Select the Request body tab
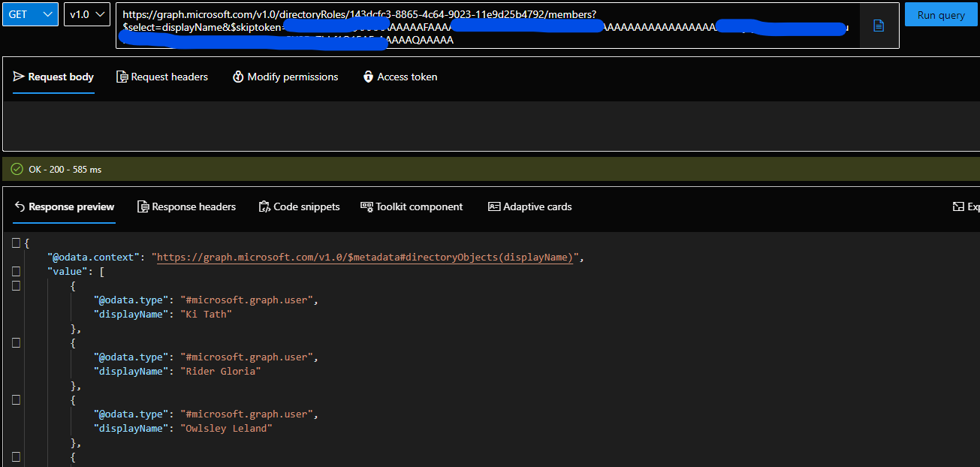 (x=53, y=77)
